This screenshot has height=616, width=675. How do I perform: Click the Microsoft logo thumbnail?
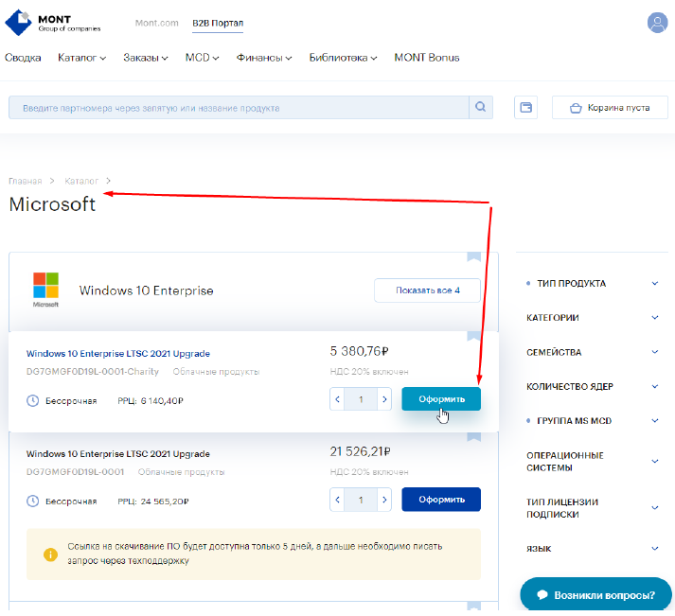coord(45,290)
